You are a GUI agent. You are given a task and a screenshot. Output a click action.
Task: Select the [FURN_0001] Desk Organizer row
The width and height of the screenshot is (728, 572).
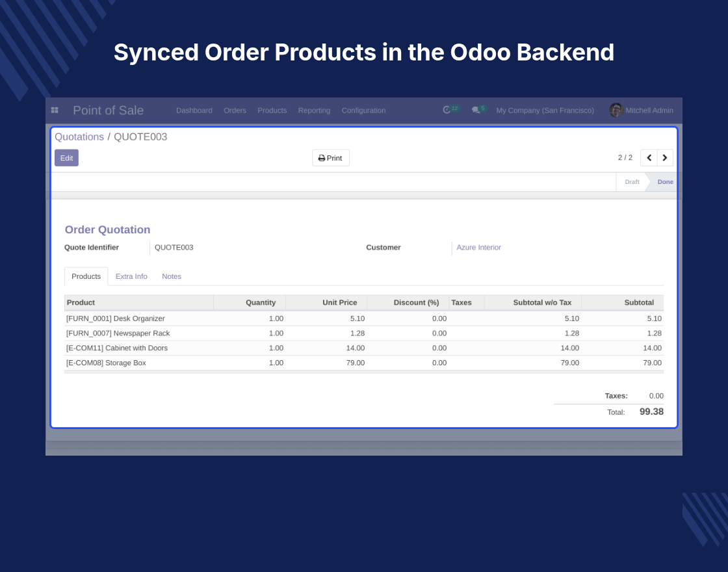364,318
